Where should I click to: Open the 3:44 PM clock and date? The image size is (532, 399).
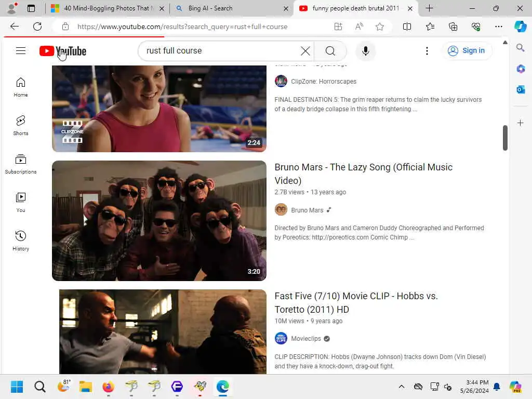[x=474, y=387]
